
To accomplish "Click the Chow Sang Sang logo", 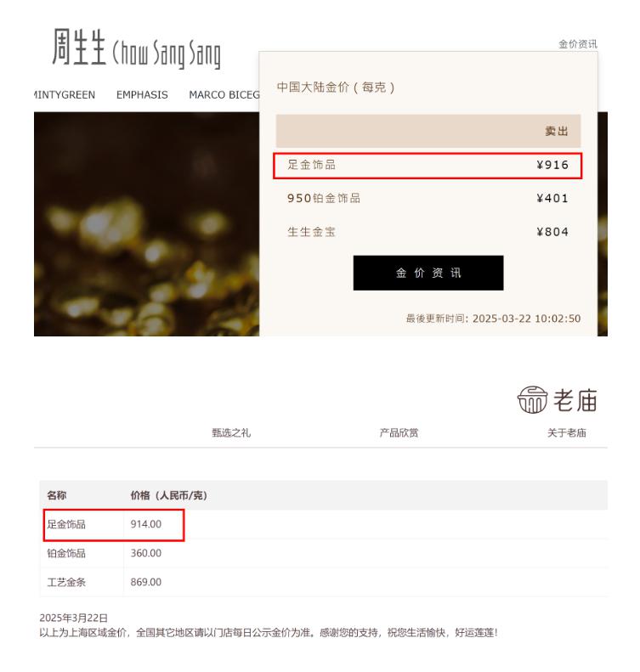I will pyautogui.click(x=136, y=48).
